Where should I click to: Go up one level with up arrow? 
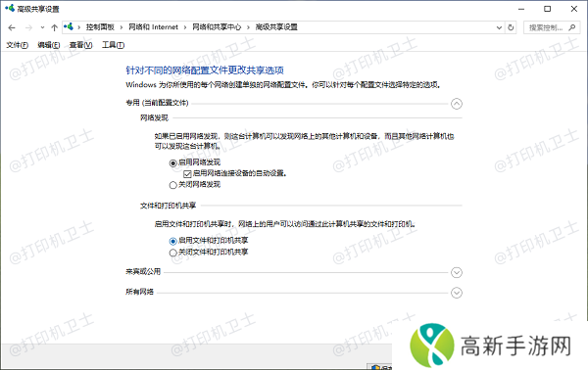coord(54,27)
